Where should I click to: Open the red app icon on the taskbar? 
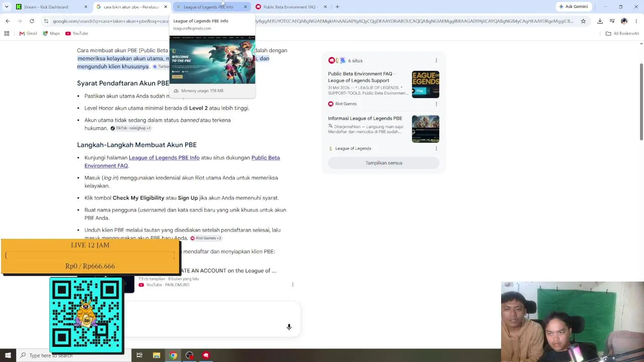pyautogui.click(x=206, y=355)
